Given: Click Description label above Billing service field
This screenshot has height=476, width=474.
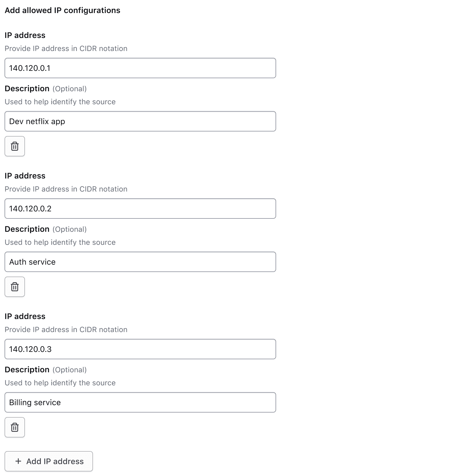Looking at the screenshot, I should coord(27,369).
